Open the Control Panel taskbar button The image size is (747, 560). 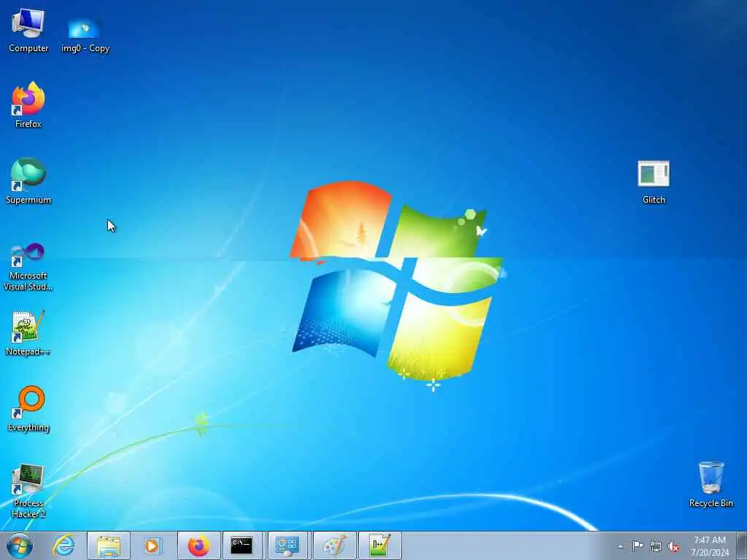(287, 545)
